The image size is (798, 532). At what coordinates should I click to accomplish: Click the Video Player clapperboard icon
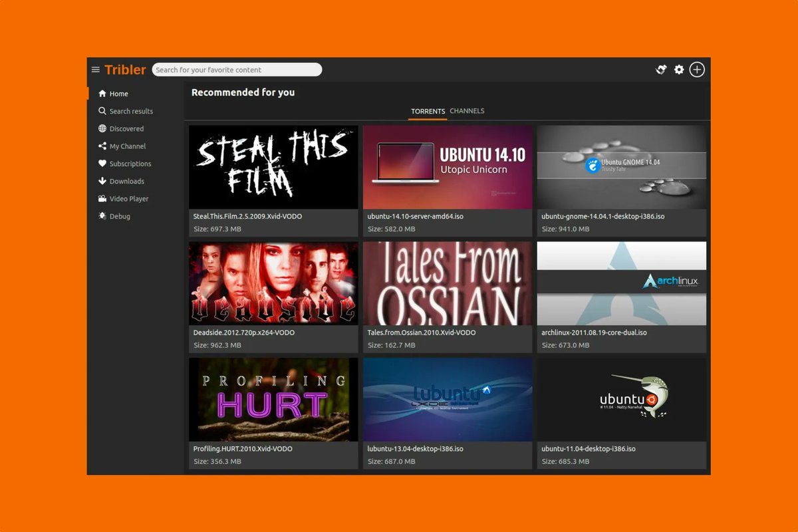[x=102, y=198]
